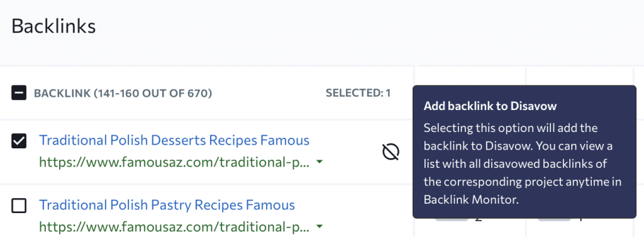
Task: Toggle the select-all backlinks header checkbox
Action: click(19, 93)
